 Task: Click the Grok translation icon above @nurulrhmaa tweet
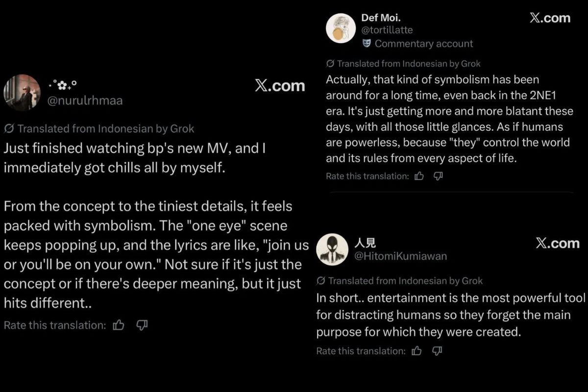coord(9,129)
